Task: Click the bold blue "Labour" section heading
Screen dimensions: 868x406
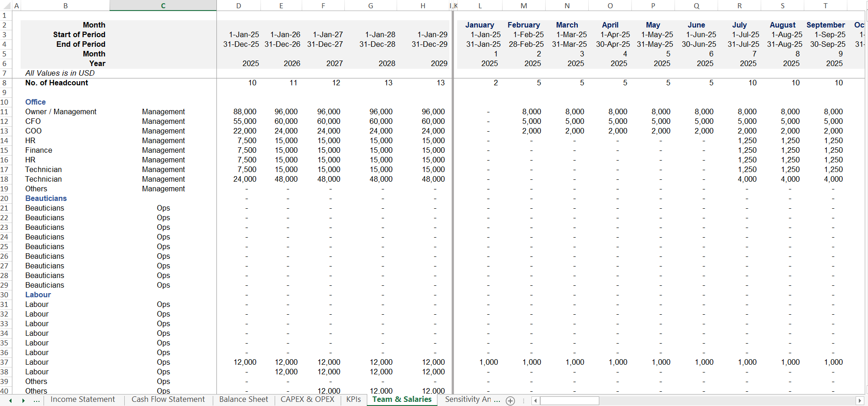Action: (x=38, y=295)
